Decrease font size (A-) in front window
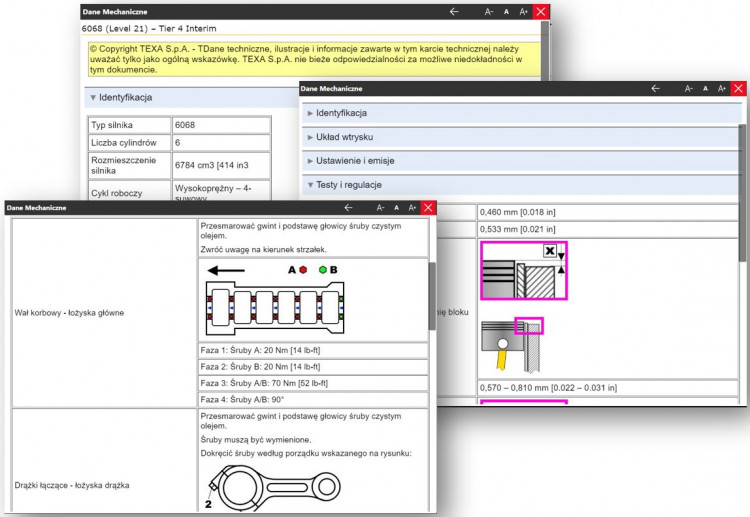Screen dimensions: 750x517 click(x=380, y=208)
